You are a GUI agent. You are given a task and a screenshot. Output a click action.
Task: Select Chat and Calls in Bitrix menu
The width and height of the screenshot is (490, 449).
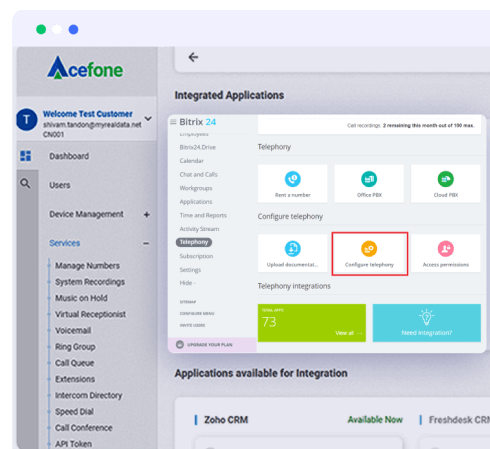[x=199, y=174]
